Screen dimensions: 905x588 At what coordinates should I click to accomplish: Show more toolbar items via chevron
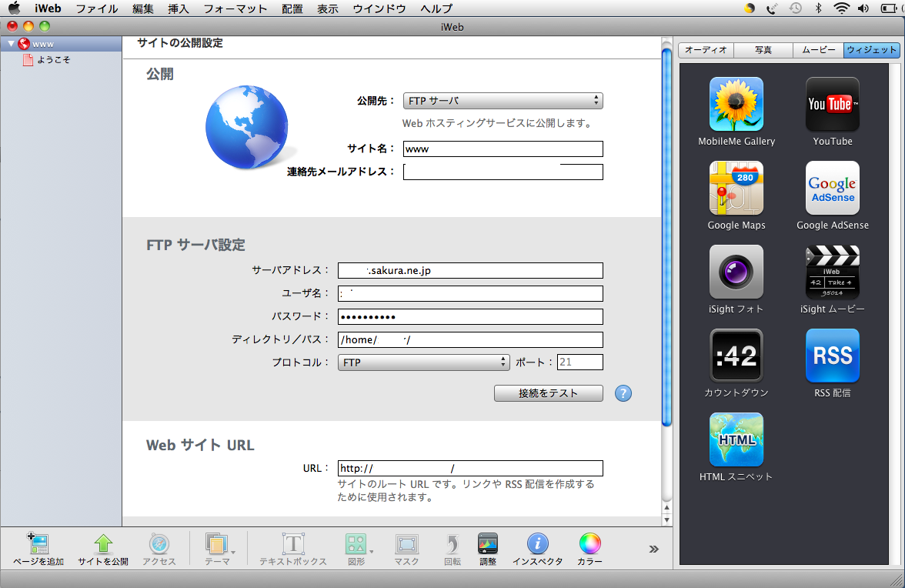coord(653,549)
